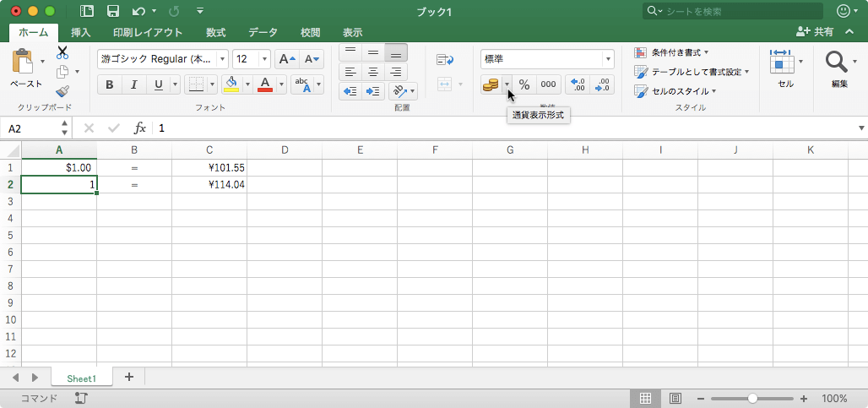Viewport: 868px width, 408px height.
Task: Align text to middle vertically
Action: [373, 52]
